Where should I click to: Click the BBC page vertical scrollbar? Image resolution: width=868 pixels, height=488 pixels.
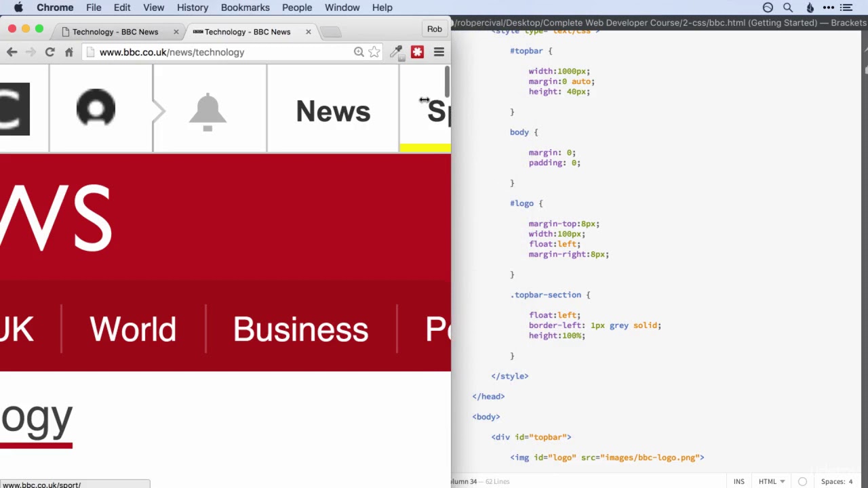(x=447, y=82)
